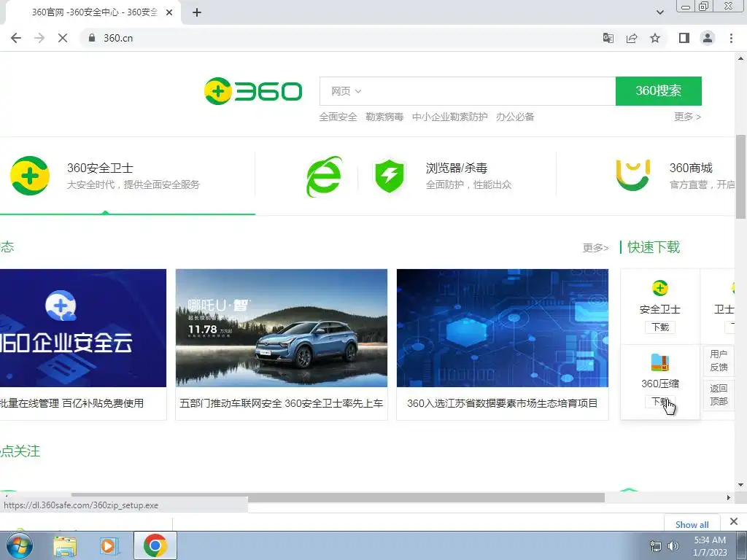Viewport: 747px width, 560px height.
Task: Click the taskbar clock showing 5:34 AM
Action: 710,546
